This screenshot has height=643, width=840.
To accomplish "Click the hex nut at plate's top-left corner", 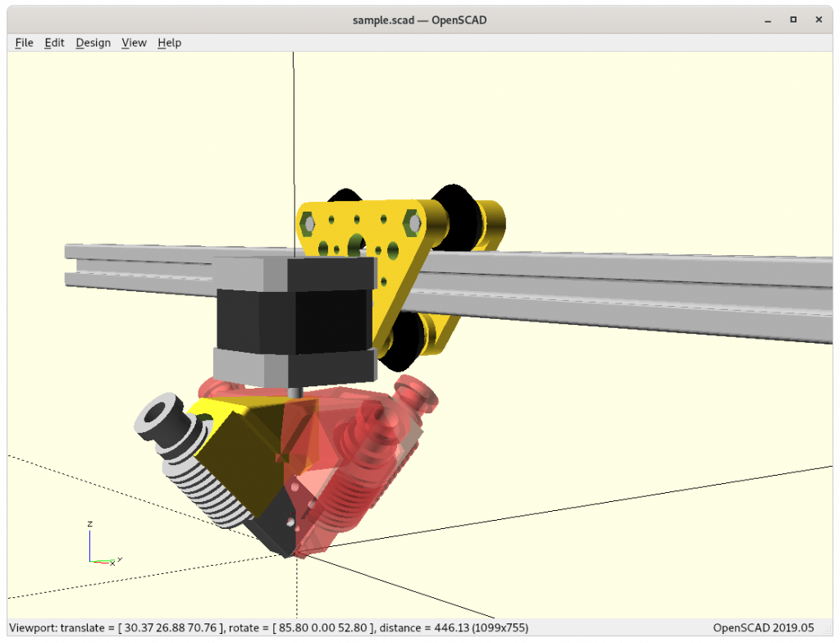I will (308, 224).
